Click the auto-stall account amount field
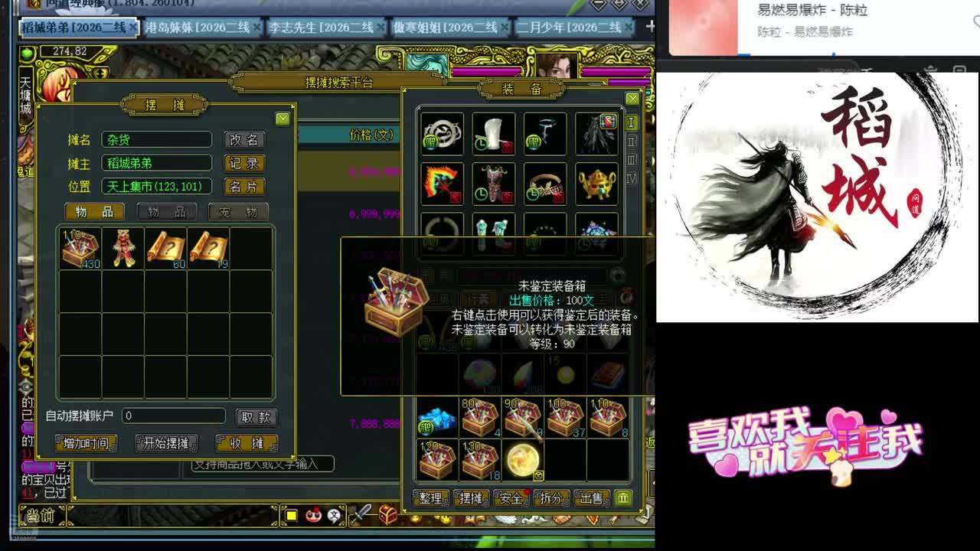 click(x=173, y=416)
